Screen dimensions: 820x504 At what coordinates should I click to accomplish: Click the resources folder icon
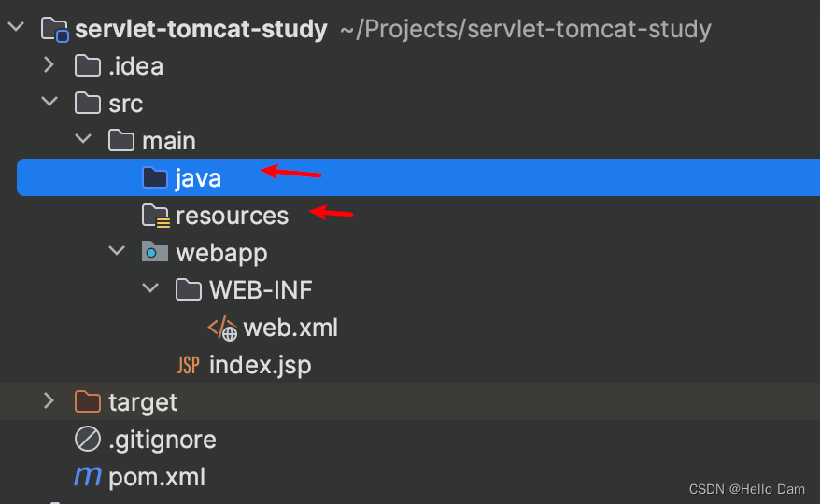[155, 216]
